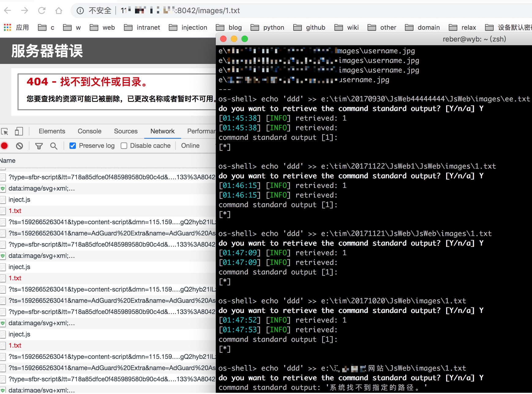Viewport: 532px width, 394px height.
Task: Click the terminal title reber@wyb zsh
Action: click(474, 39)
